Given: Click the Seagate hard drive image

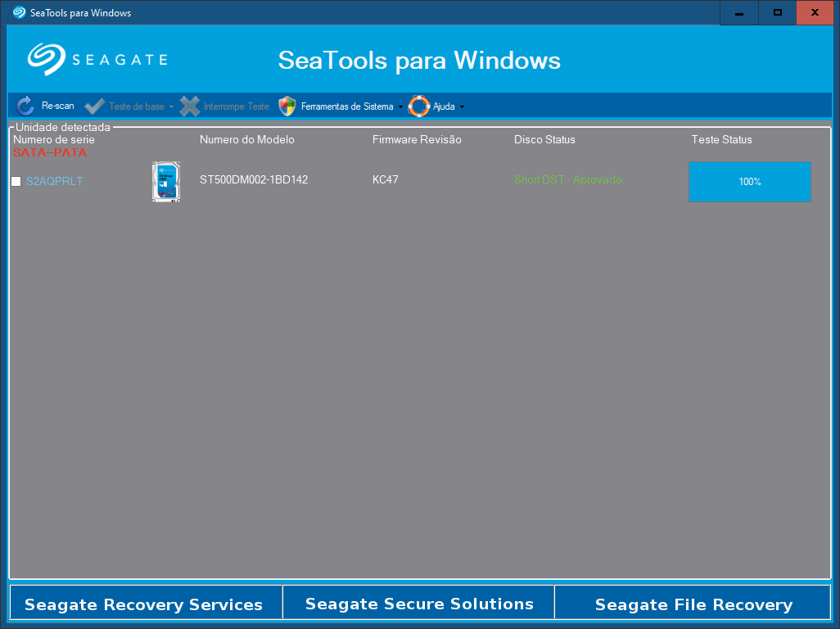Looking at the screenshot, I should (x=166, y=182).
